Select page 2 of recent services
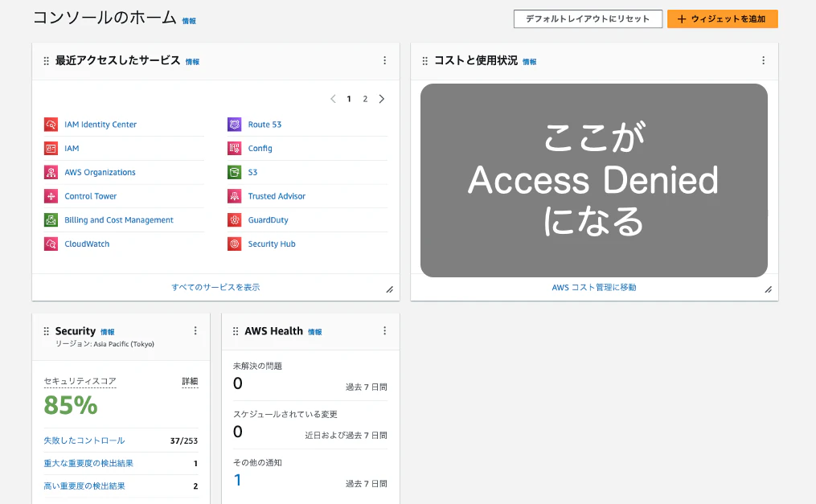The image size is (816, 504). point(365,99)
